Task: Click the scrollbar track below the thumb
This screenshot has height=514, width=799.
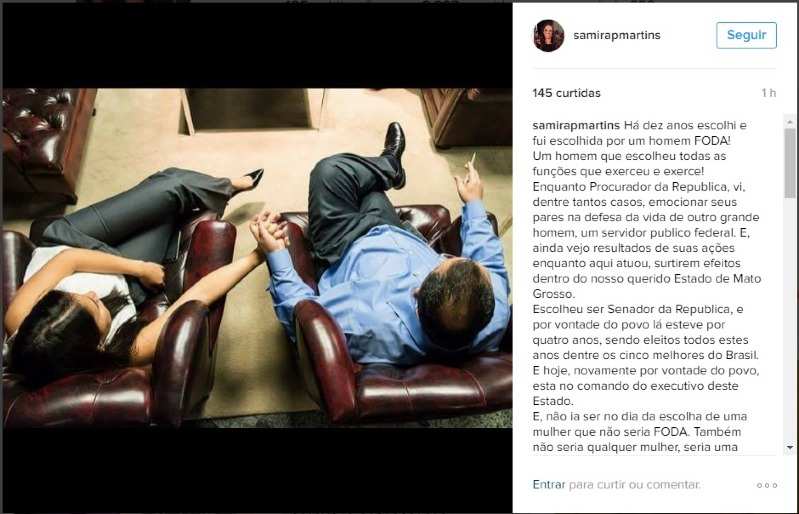Action: [x=790, y=319]
